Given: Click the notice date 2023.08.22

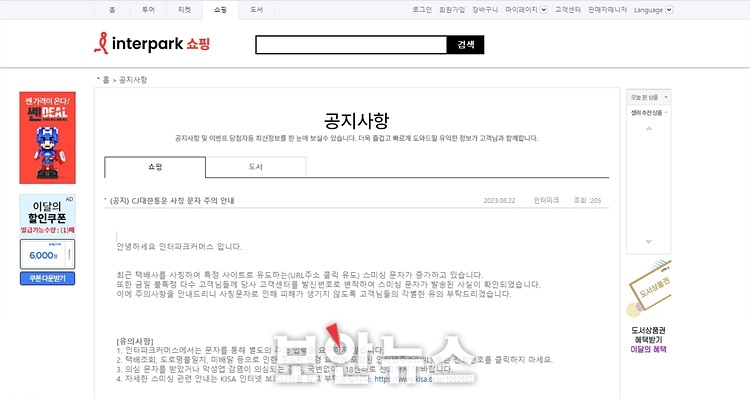Looking at the screenshot, I should pyautogui.click(x=499, y=200).
